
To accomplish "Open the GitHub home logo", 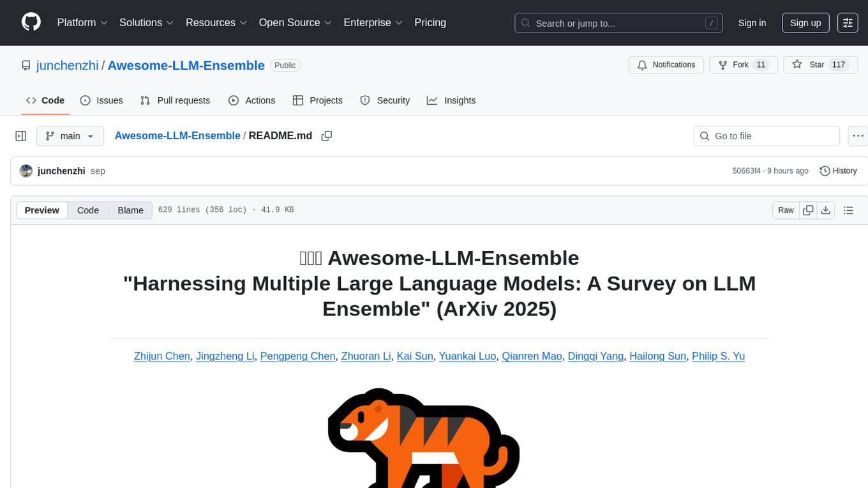I will (31, 22).
